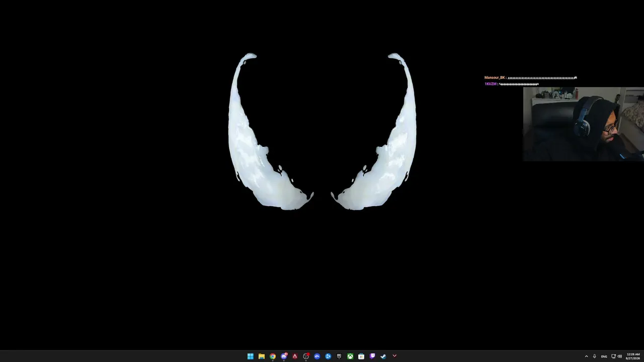Switch the ENG input language indicator
This screenshot has height=362, width=644.
pos(604,356)
